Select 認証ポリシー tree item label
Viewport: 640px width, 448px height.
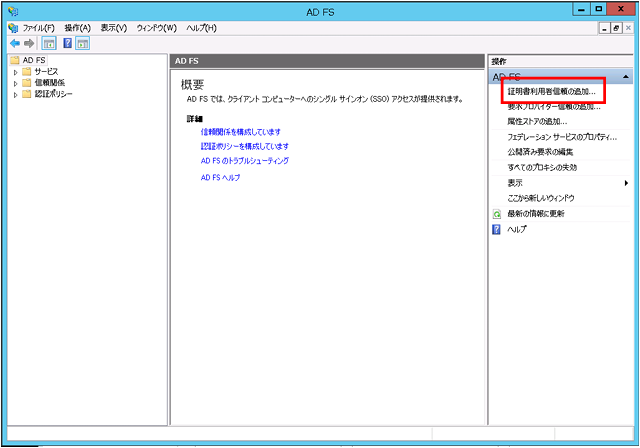coord(53,94)
